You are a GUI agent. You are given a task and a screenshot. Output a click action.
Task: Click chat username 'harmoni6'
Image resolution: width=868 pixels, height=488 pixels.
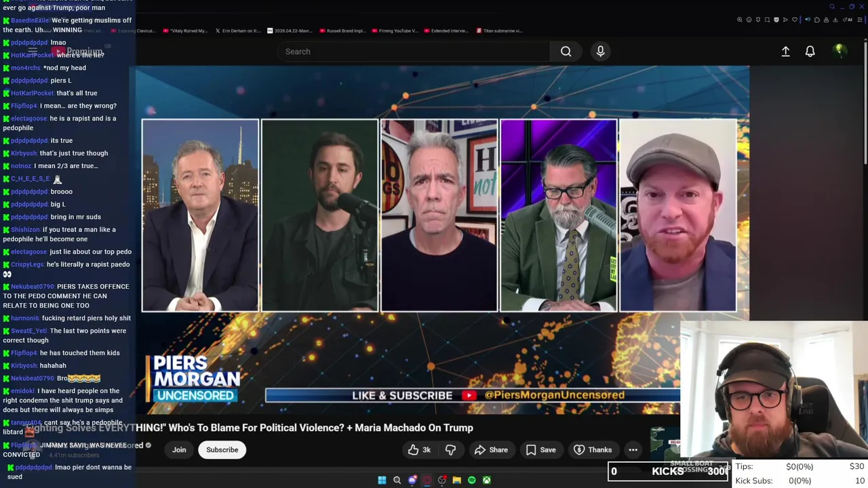tap(25, 318)
